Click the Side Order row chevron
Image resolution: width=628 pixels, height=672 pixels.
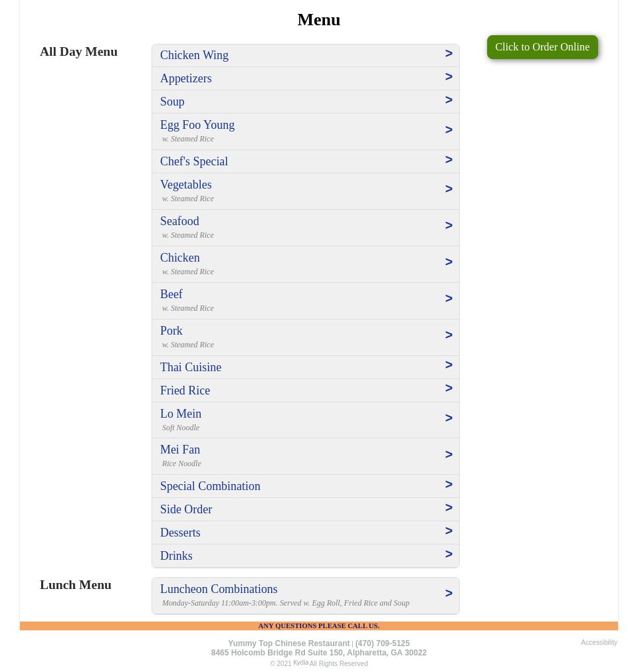pyautogui.click(x=449, y=508)
